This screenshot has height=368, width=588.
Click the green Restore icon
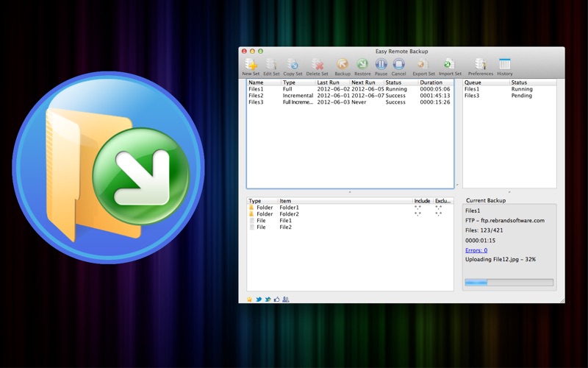362,65
